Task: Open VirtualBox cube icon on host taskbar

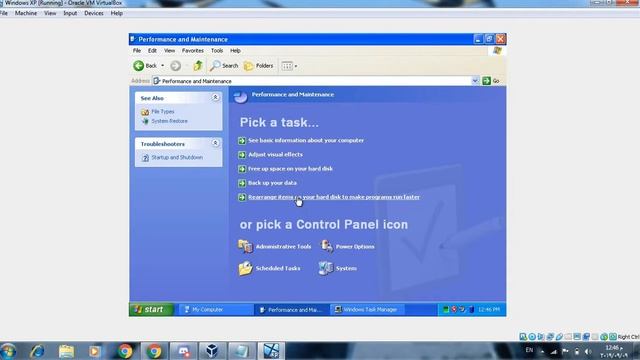Action: click(211, 351)
